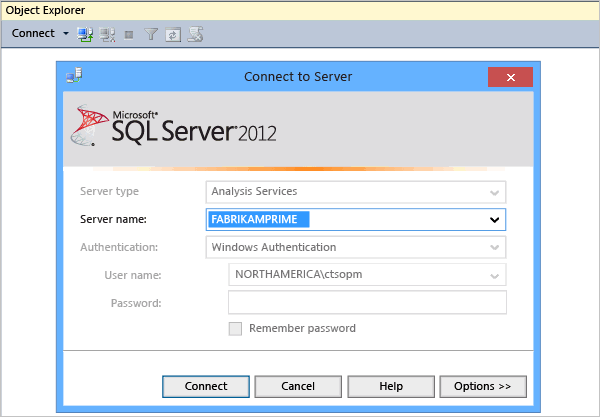Expand the Server type dropdown
The image size is (600, 417).
pyautogui.click(x=494, y=191)
